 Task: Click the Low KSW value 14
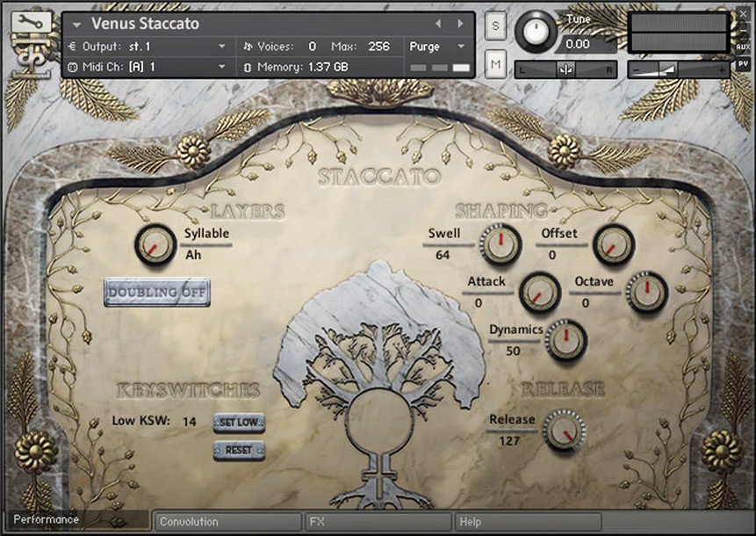[190, 422]
